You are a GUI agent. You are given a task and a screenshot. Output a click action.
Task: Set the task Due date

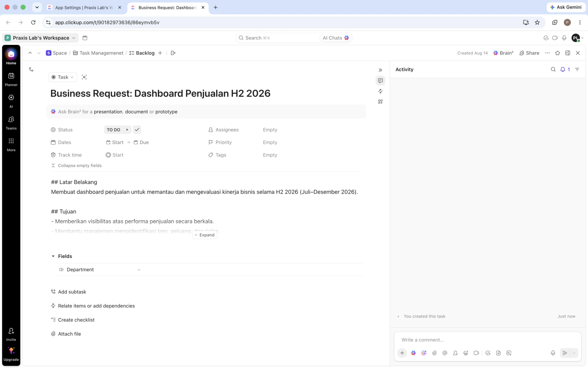141,142
